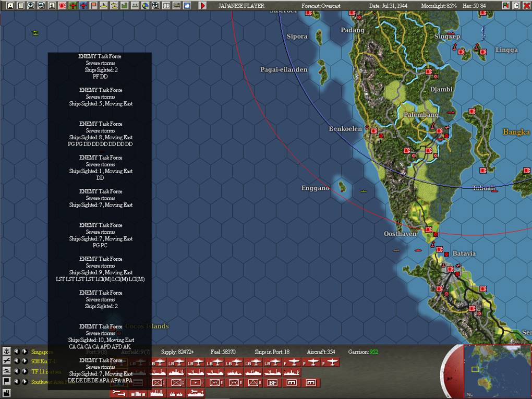The width and height of the screenshot is (532, 399).
Task: Click the 'Garrison: 952' text
Action: (x=363, y=352)
